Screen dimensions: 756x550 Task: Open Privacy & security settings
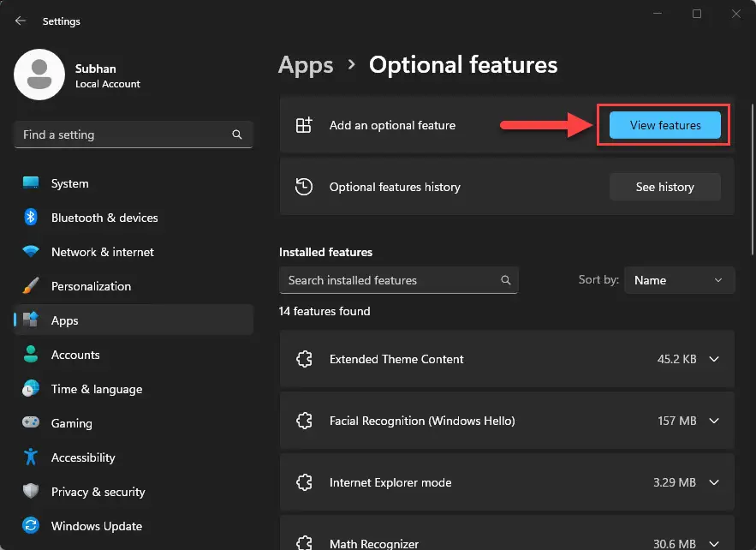134,492
